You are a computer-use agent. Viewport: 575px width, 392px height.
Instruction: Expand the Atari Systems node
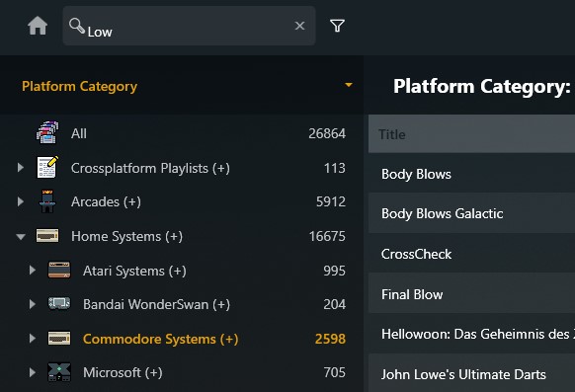[x=33, y=270]
